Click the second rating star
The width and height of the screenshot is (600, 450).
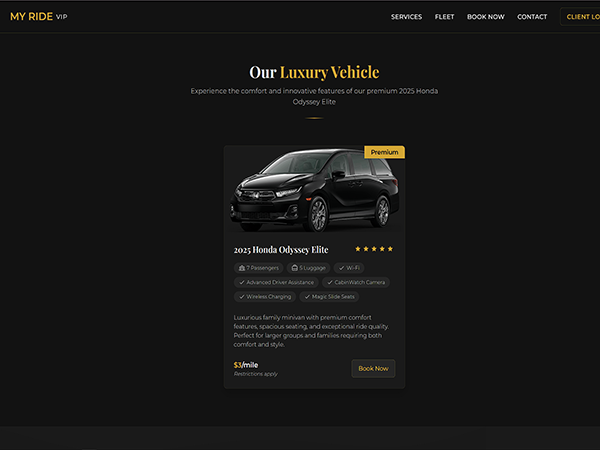366,249
